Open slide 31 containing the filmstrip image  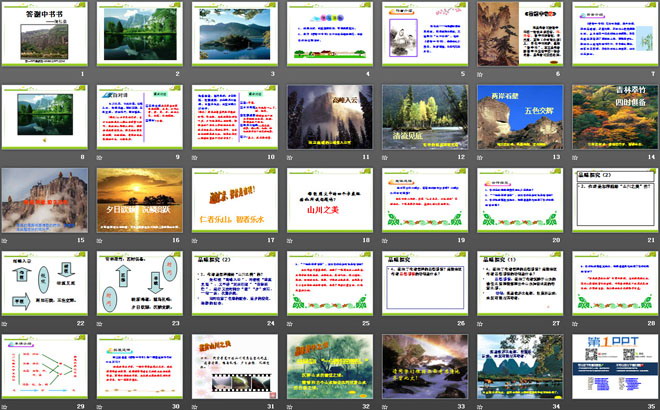[x=233, y=366]
